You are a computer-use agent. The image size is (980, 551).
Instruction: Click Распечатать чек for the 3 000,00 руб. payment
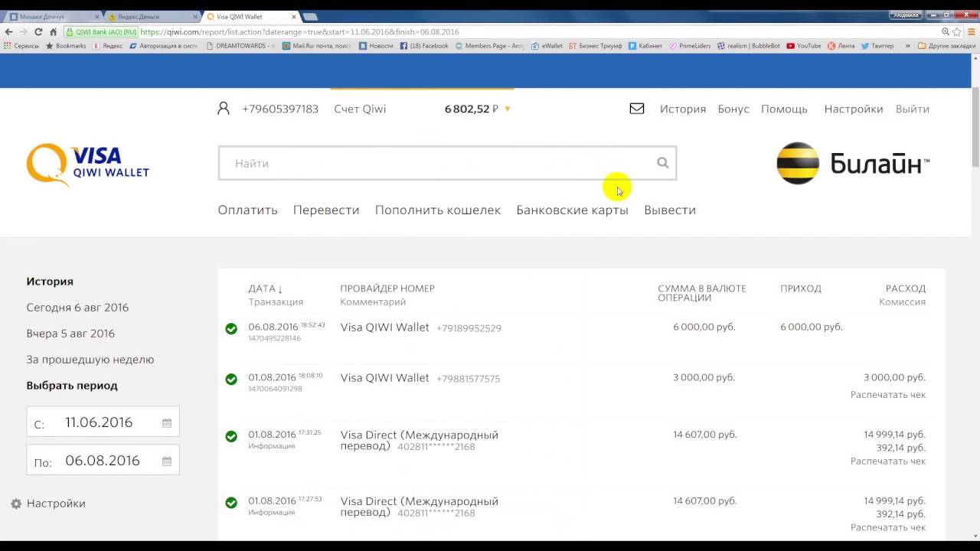(x=887, y=395)
